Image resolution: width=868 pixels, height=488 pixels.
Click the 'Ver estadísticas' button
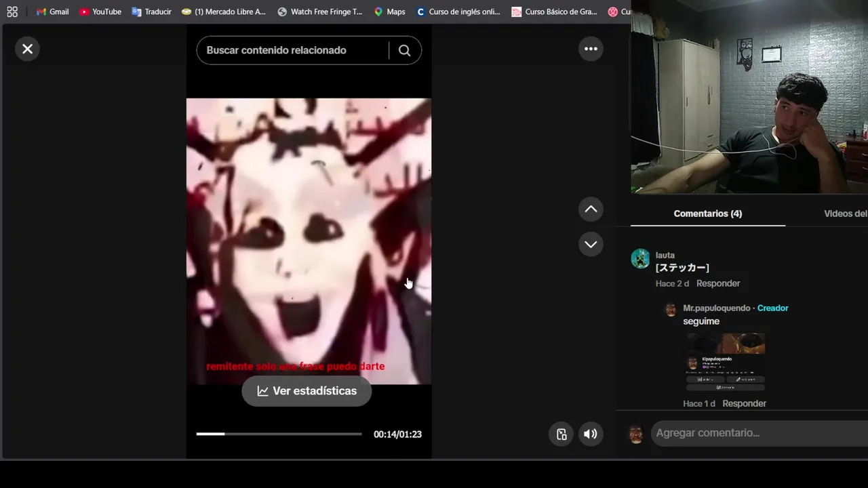(x=307, y=391)
